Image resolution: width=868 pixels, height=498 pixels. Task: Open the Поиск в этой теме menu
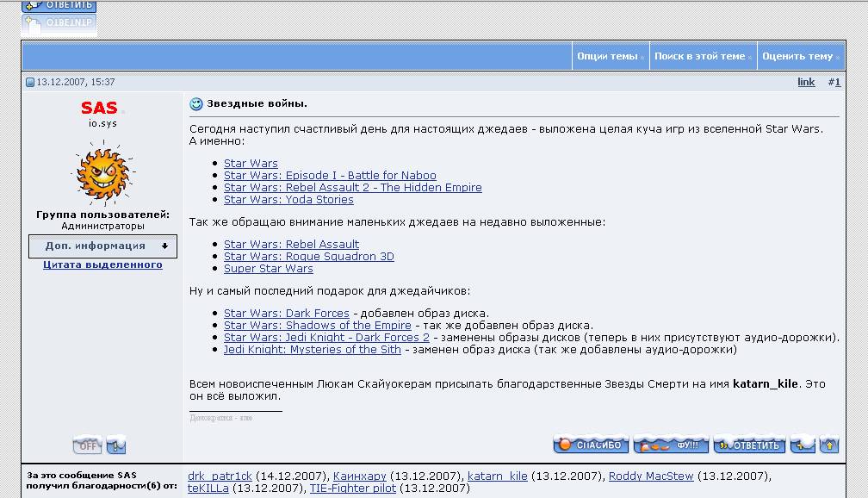[703, 56]
